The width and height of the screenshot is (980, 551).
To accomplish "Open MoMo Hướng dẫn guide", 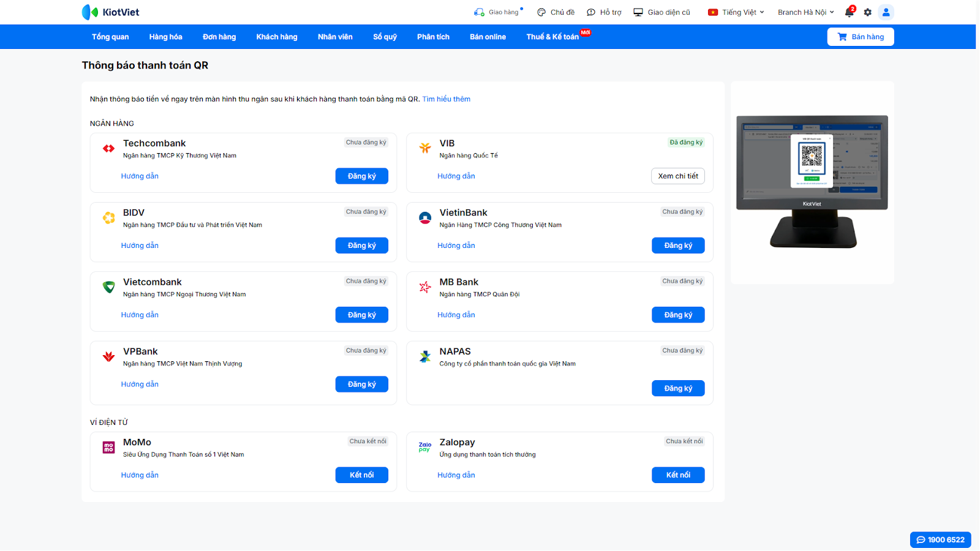I will pyautogui.click(x=140, y=475).
